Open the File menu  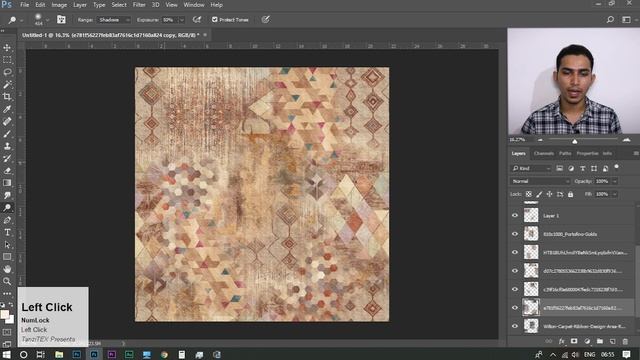point(24,5)
